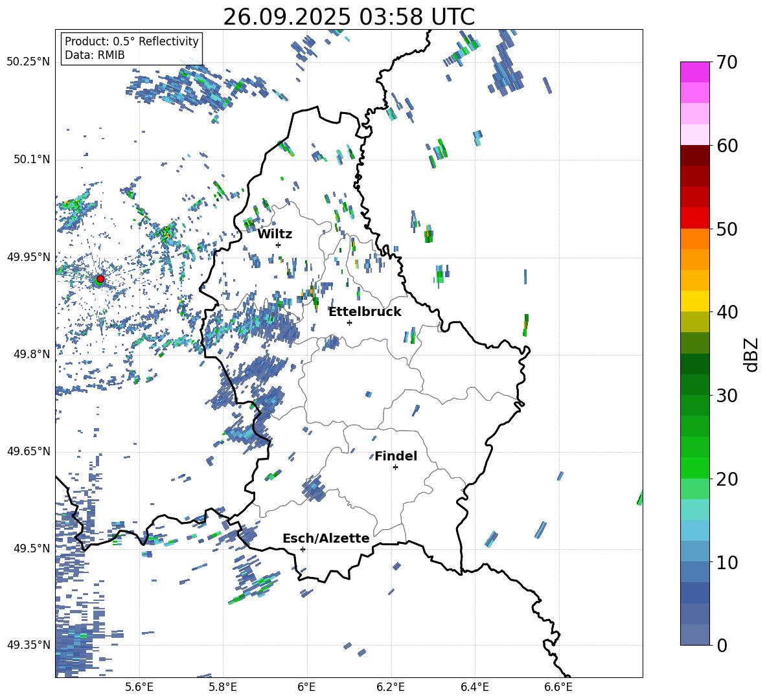Click the 50.25°N latitude label

click(29, 62)
